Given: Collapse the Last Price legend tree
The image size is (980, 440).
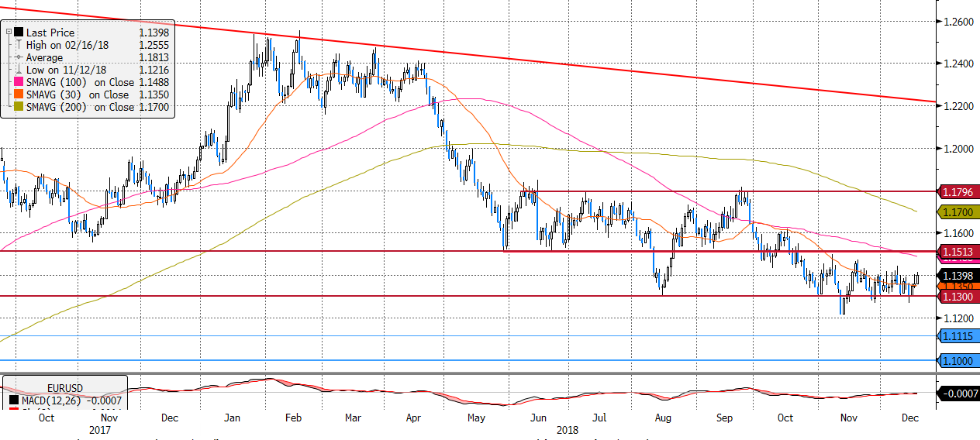Looking at the screenshot, I should [9, 33].
